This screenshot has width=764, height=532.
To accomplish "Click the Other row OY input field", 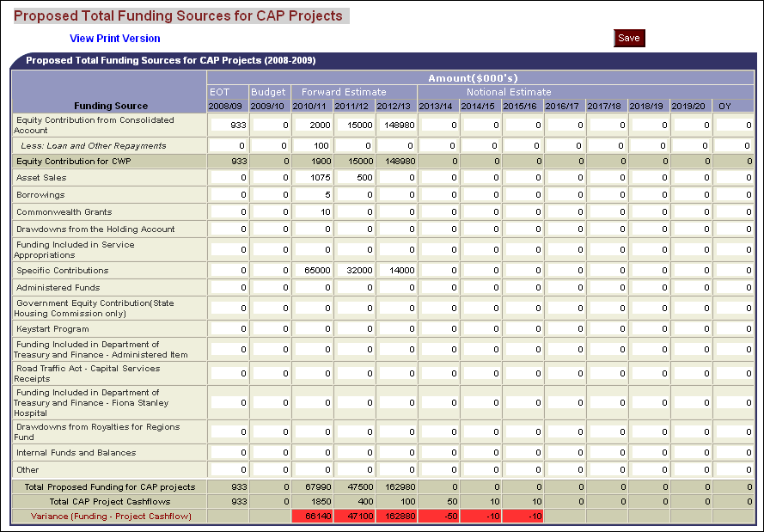I will 733,470.
